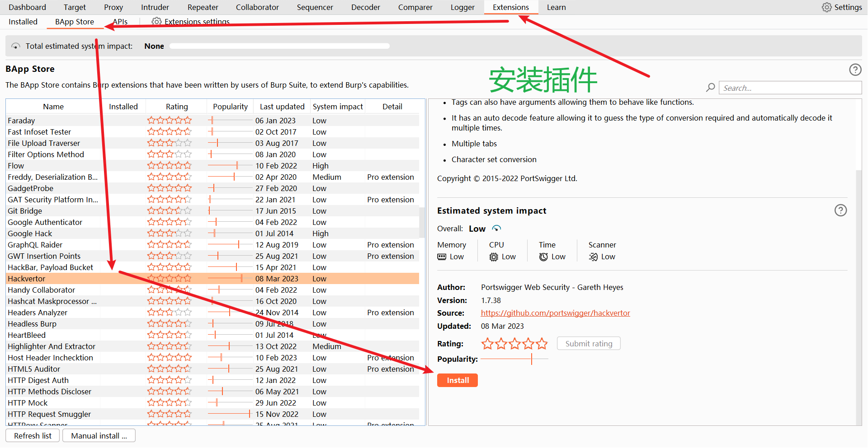This screenshot has width=868, height=448.
Task: Click the Scanner impact icon
Action: [x=593, y=257]
